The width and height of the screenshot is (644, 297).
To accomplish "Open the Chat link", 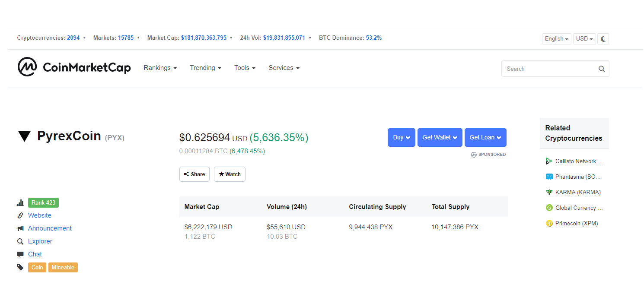I will pyautogui.click(x=35, y=254).
